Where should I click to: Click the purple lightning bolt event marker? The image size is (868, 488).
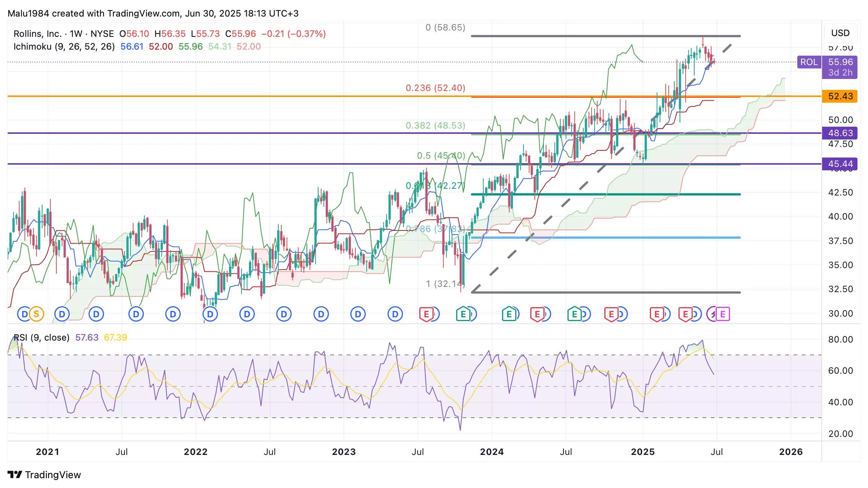click(x=712, y=314)
